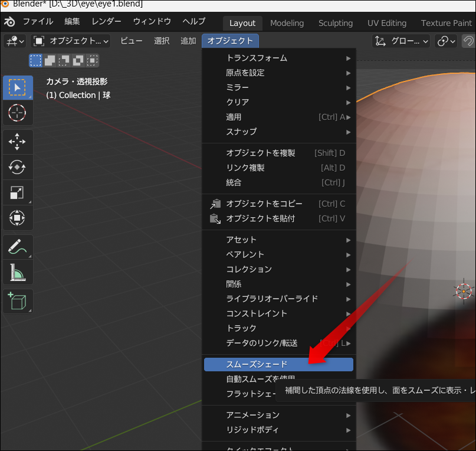Screen dimensions: 476x451
Task: Expand the ミラー submenu
Action: [278, 87]
